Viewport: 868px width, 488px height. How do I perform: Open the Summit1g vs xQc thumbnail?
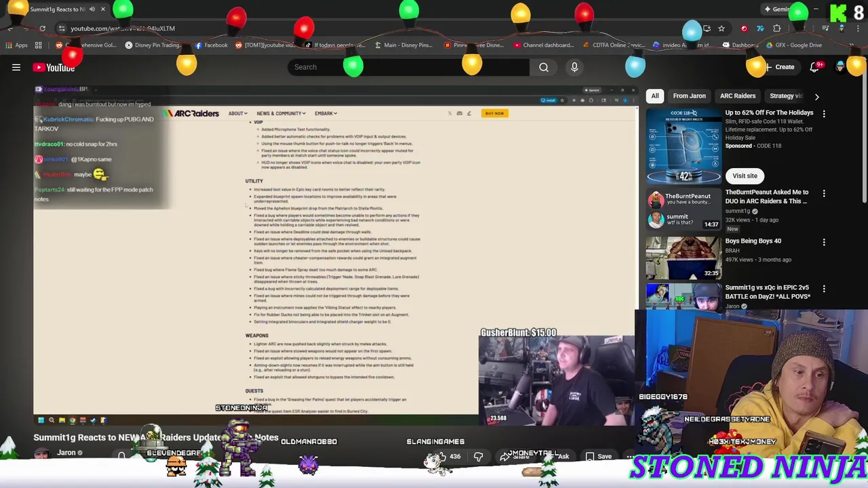pyautogui.click(x=684, y=297)
